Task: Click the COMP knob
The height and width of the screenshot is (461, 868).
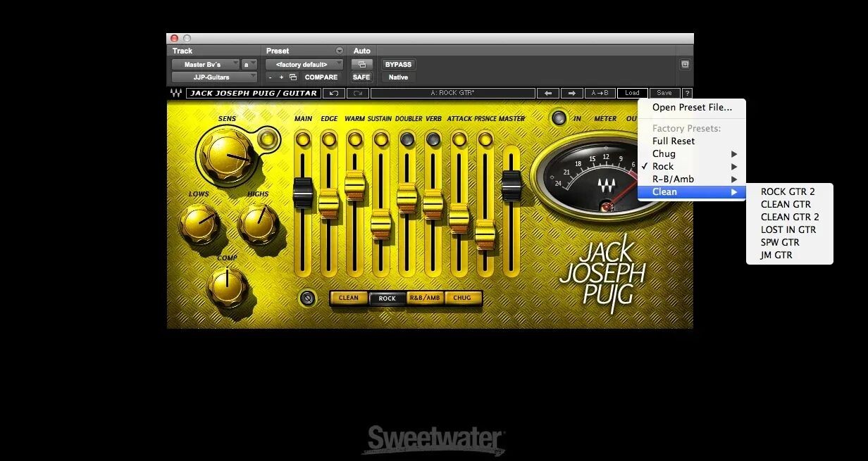Action: [x=228, y=288]
